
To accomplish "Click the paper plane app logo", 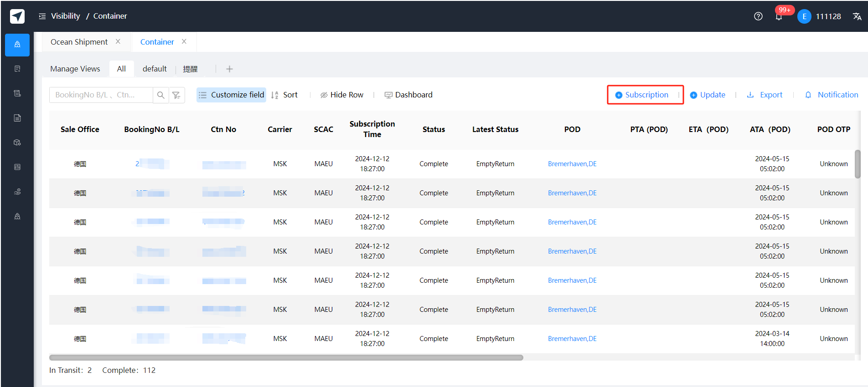I will (17, 16).
